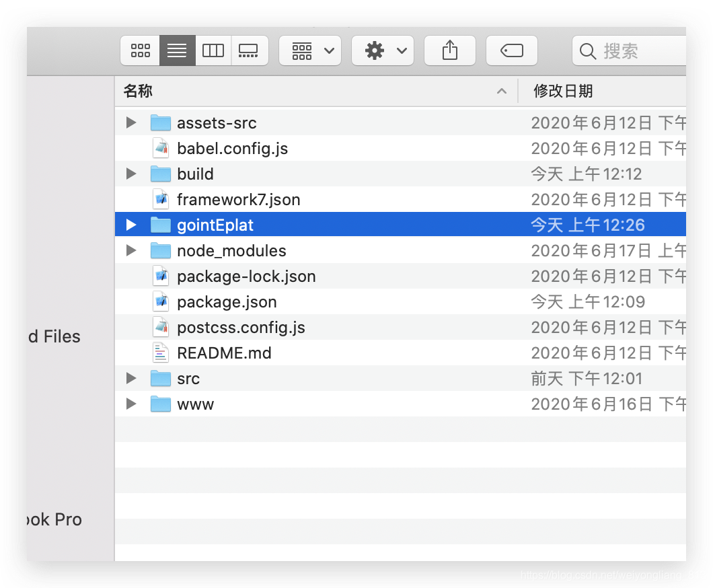This screenshot has width=713, height=588.
Task: Click the build folder icon
Action: pos(161,174)
